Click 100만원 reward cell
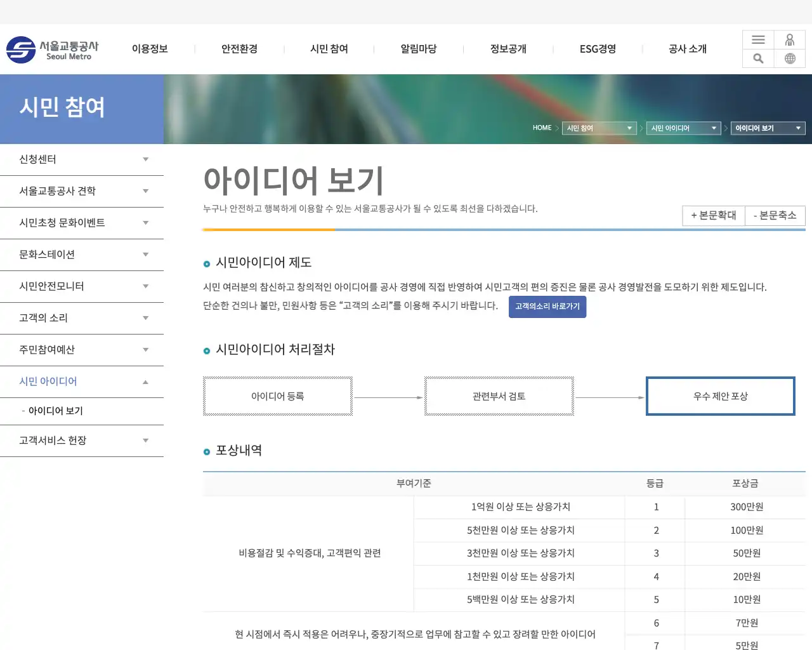812x650 pixels. [746, 531]
